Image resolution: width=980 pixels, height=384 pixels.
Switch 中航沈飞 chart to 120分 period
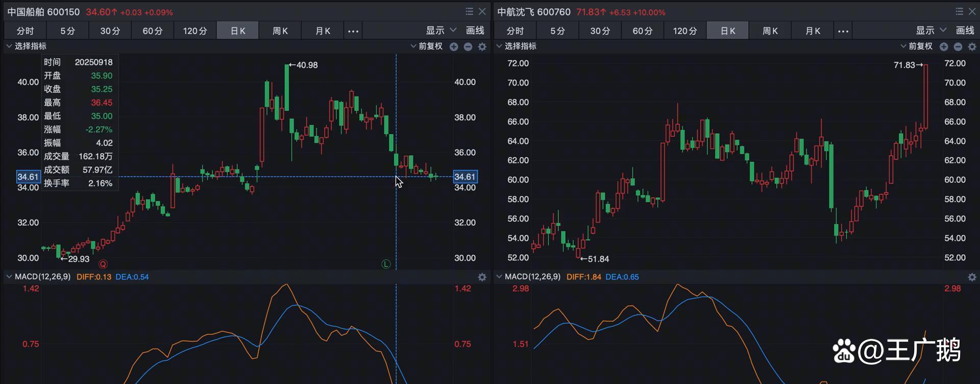[685, 31]
